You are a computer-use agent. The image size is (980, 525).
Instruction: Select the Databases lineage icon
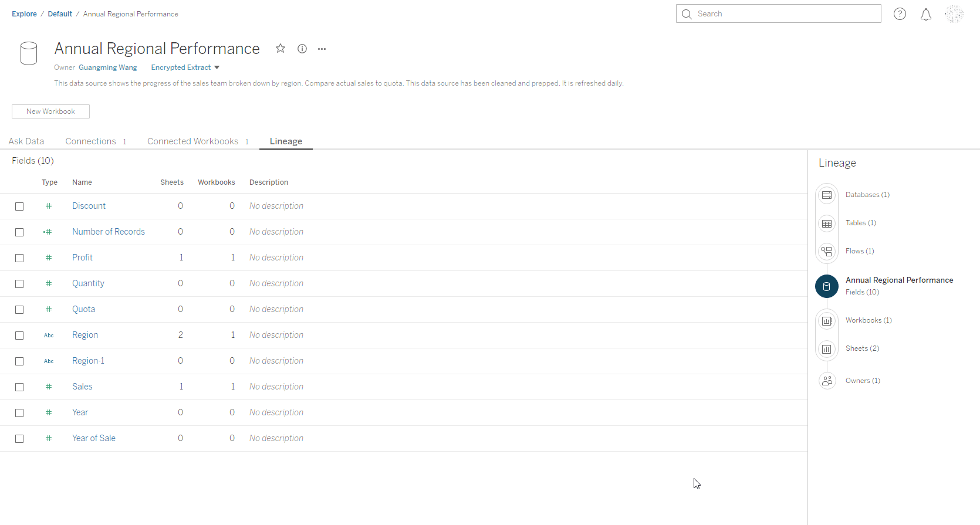coord(827,195)
